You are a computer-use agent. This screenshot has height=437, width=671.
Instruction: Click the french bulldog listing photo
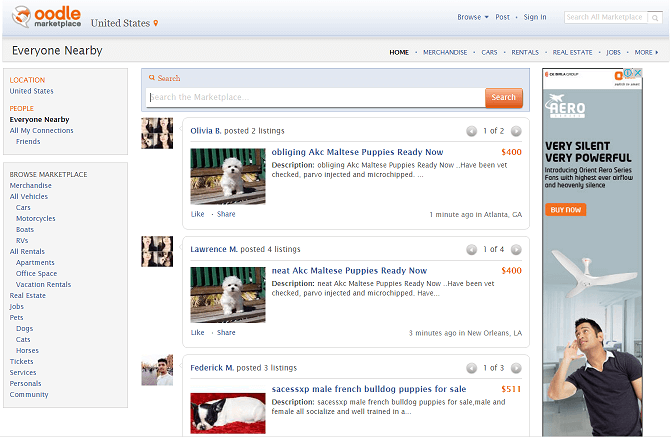pos(228,413)
